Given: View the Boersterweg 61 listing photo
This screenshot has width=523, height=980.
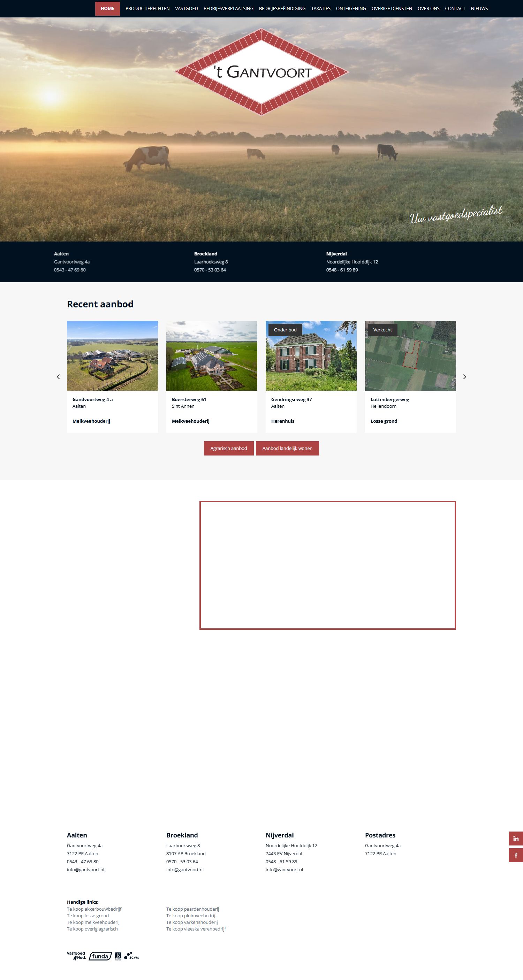Looking at the screenshot, I should point(212,356).
